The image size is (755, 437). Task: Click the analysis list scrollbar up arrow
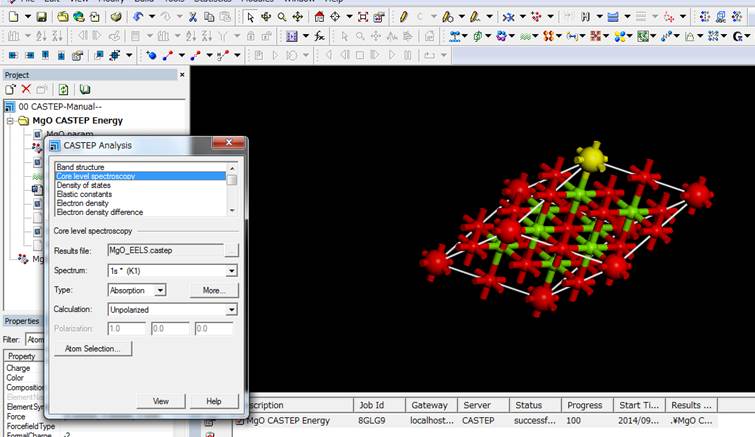tap(232, 168)
